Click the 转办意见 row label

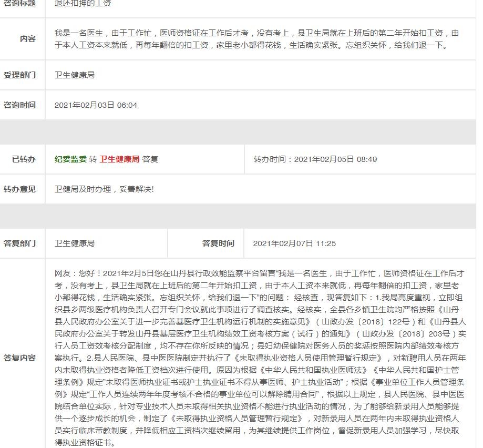coord(20,189)
